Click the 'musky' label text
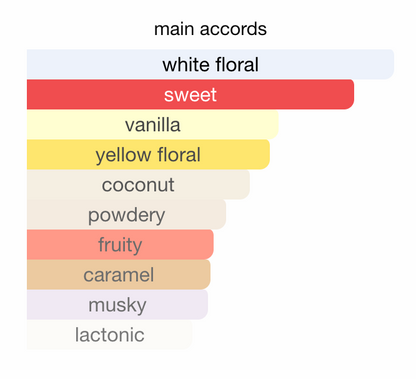 (117, 306)
